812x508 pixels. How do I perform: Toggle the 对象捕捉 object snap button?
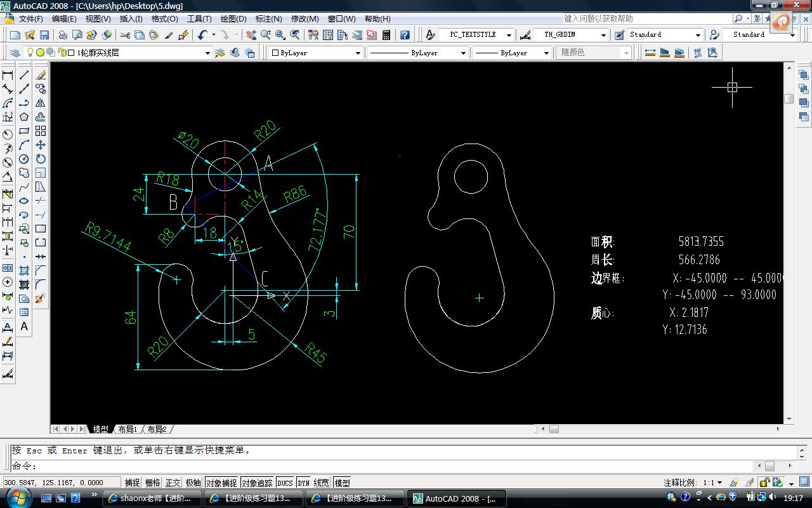(x=221, y=483)
